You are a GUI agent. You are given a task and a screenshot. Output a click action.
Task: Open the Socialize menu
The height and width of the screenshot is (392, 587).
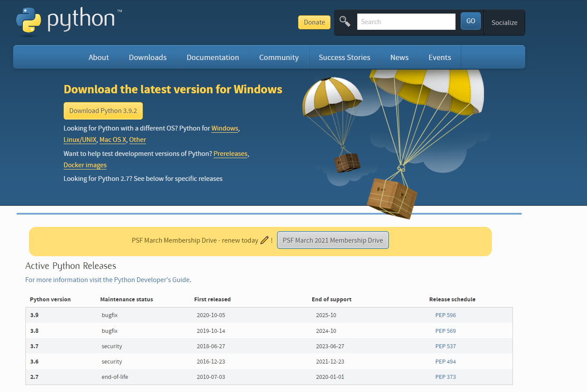505,23
